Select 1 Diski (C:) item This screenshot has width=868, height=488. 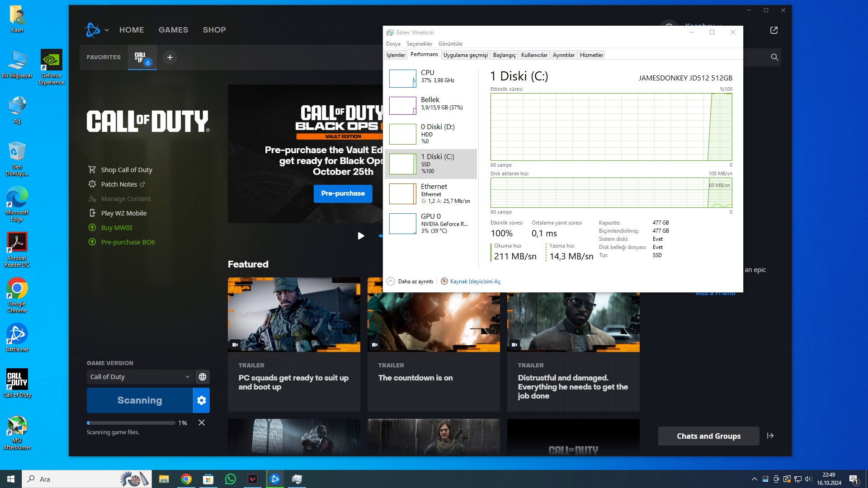click(x=431, y=164)
